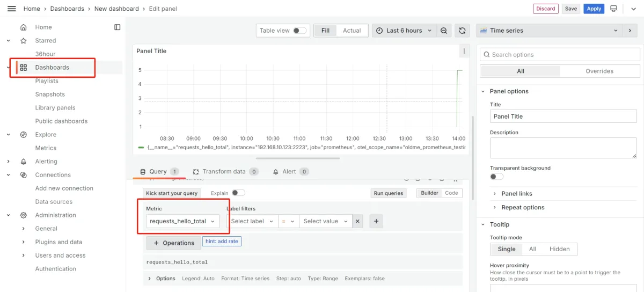Open the panel's three-dot menu
644x292 pixels.
point(464,51)
